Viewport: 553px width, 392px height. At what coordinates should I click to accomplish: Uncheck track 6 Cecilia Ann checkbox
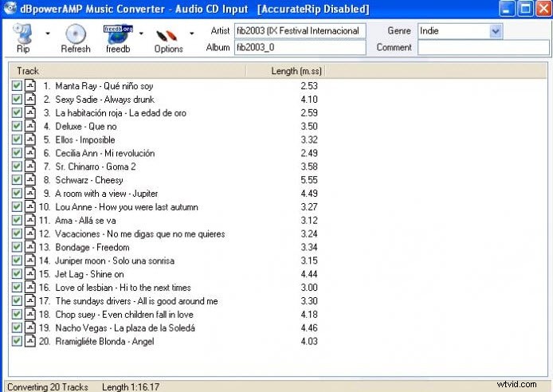17,153
